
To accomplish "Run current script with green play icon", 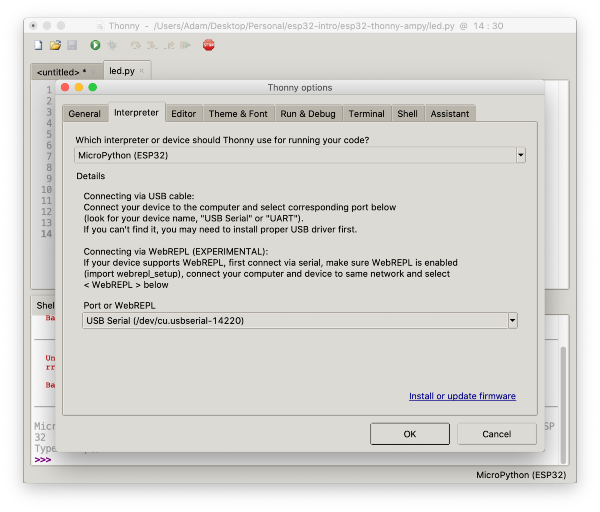I will pyautogui.click(x=95, y=45).
